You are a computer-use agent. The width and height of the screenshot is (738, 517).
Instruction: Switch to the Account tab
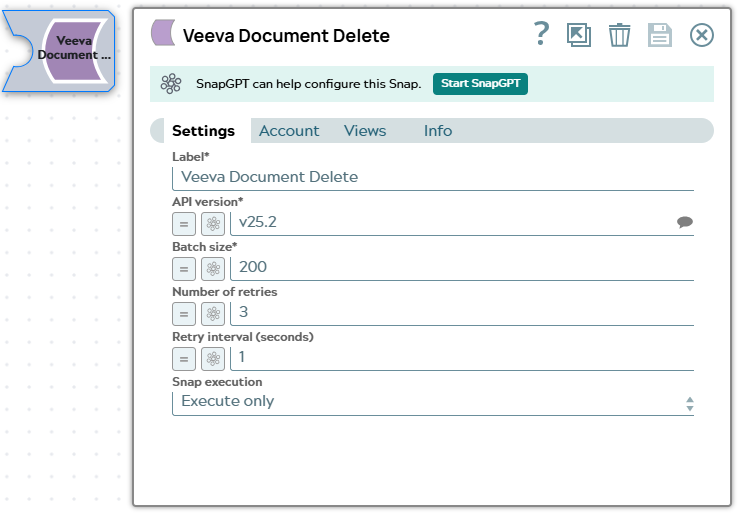289,130
